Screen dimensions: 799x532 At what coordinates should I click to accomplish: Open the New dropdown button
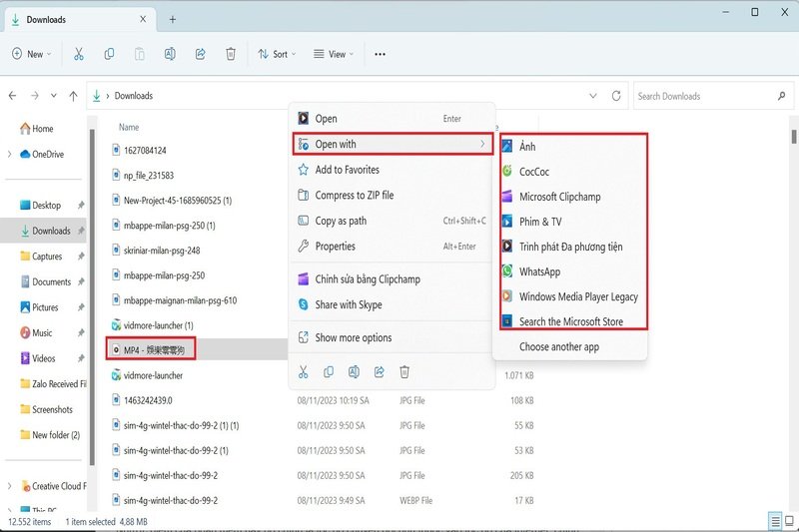[28, 54]
